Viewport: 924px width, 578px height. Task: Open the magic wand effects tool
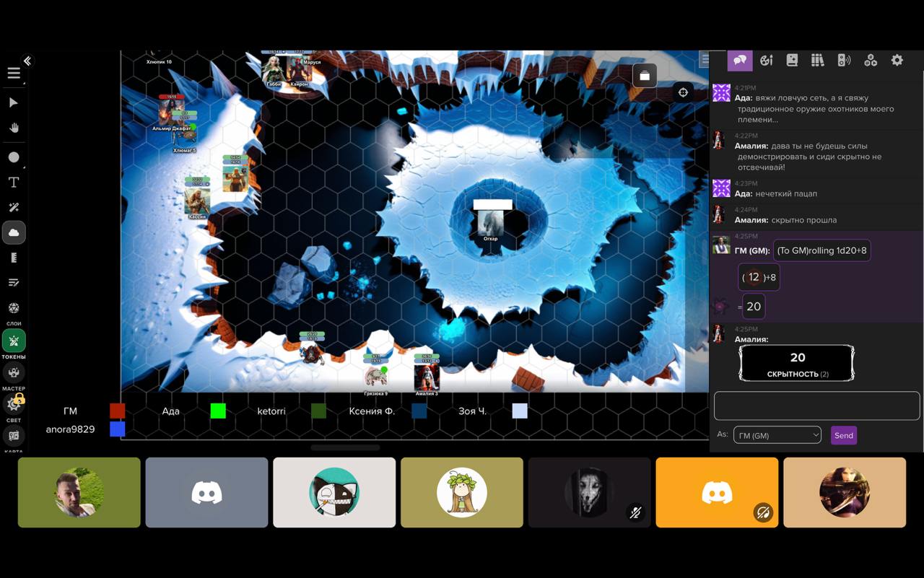pos(14,208)
